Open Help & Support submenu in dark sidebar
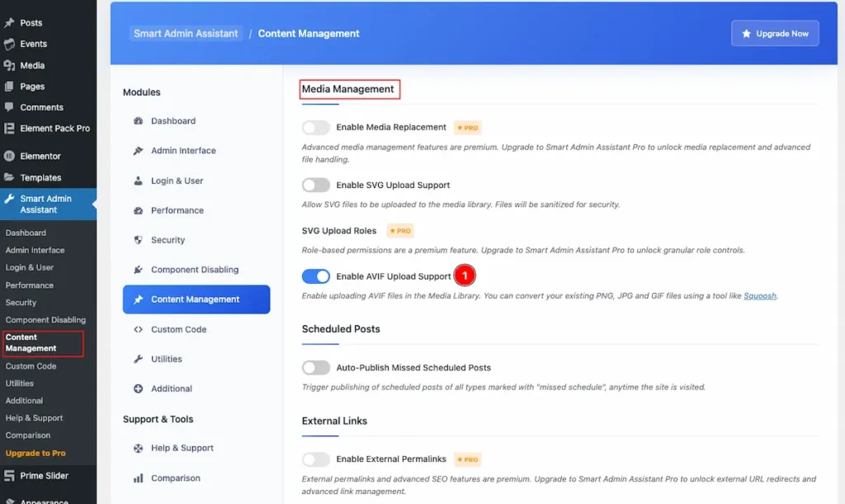 tap(34, 418)
